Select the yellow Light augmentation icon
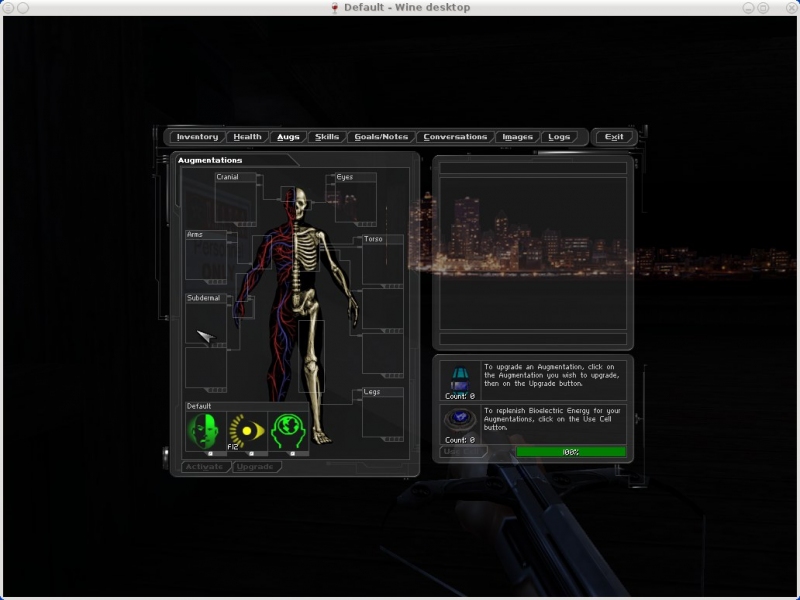The height and width of the screenshot is (600, 800). pos(246,432)
